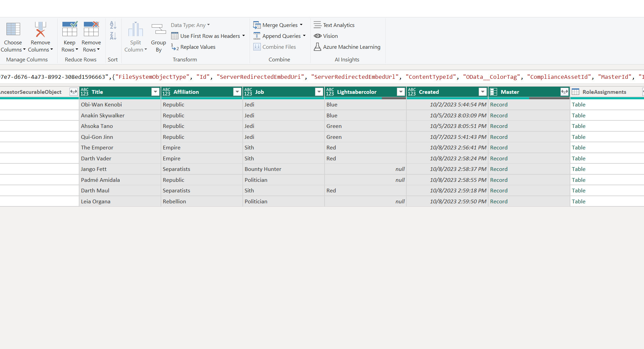644x349 pixels.
Task: Select the Created cell '10/8/2023 2:59:50 PM'
Action: coord(447,201)
